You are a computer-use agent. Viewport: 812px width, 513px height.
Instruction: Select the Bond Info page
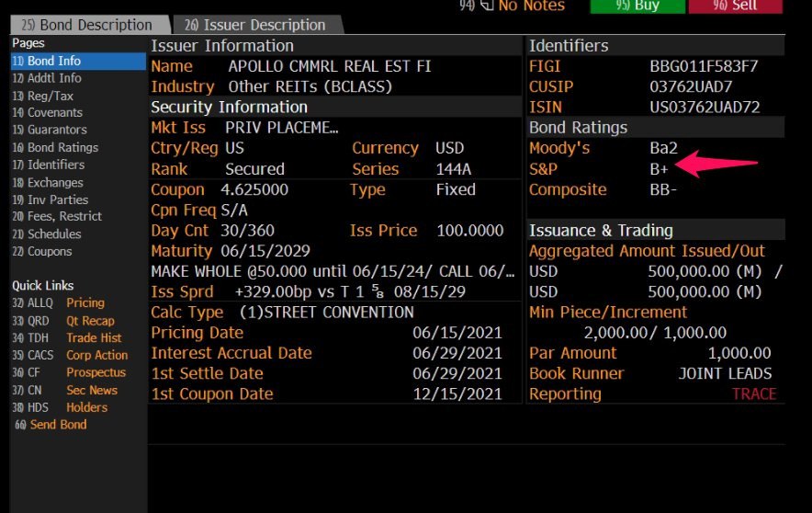coord(78,62)
